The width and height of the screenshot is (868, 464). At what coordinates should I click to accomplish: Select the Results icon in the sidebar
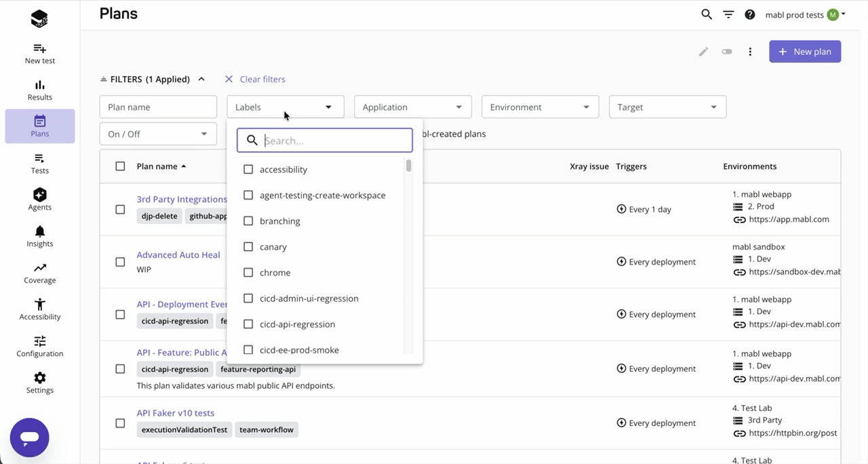39,86
